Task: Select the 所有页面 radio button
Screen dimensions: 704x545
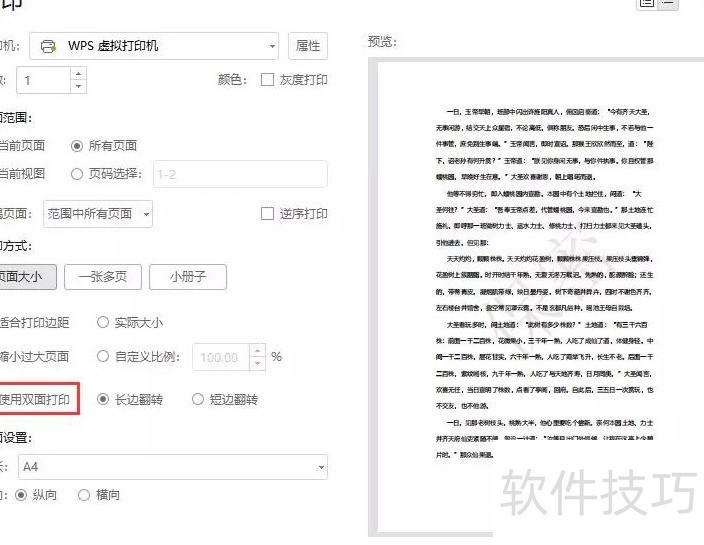Action: (77, 146)
